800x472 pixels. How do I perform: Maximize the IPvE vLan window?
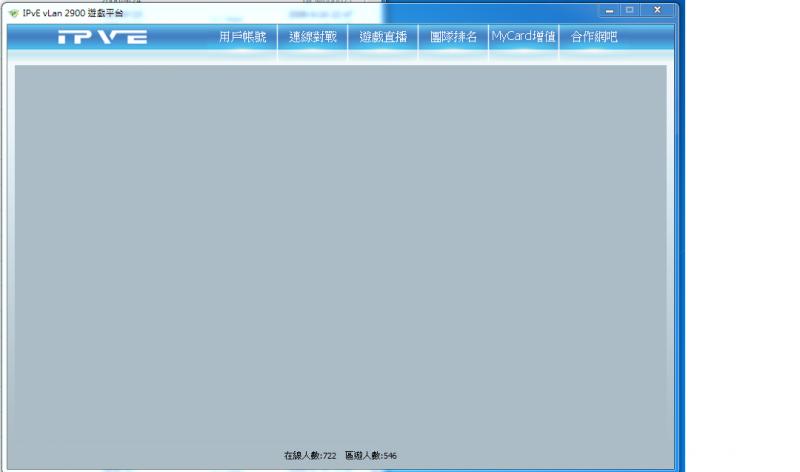click(x=630, y=10)
